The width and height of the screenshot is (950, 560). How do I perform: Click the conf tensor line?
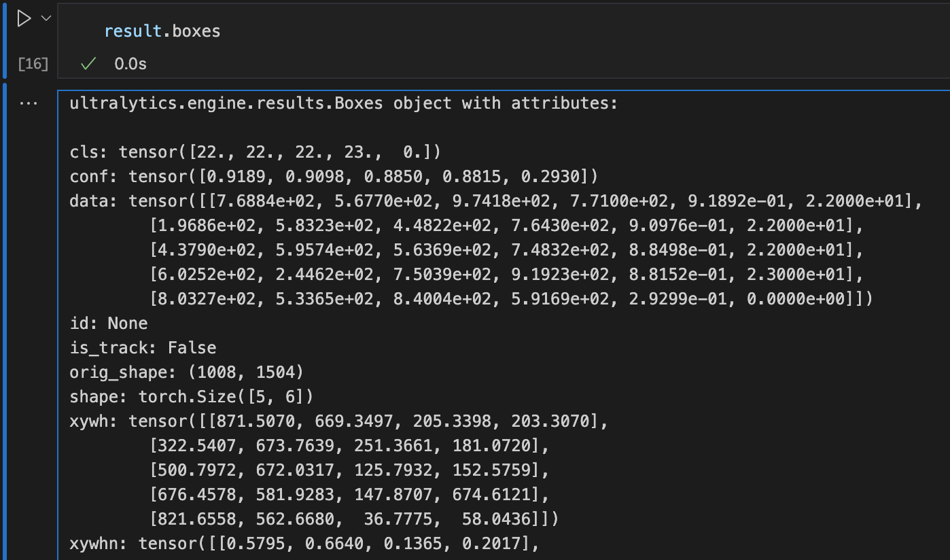(333, 177)
